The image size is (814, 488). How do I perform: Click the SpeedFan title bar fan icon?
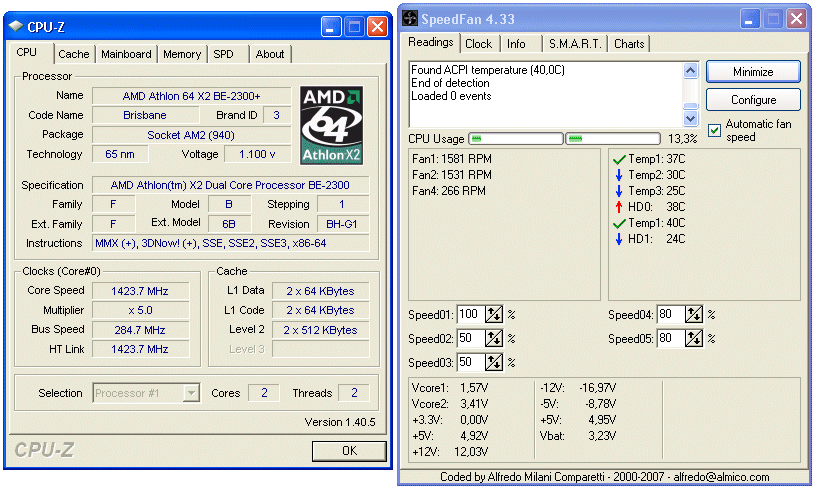tap(410, 19)
